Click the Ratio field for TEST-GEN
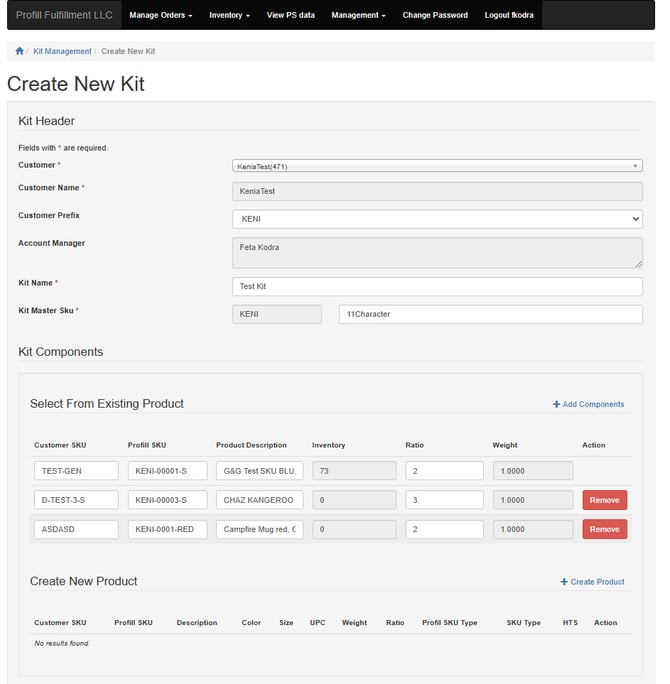Image resolution: width=670 pixels, height=684 pixels. pyautogui.click(x=444, y=471)
